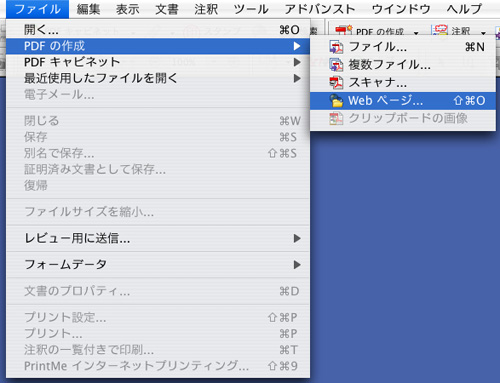Open the 編集 menu

[x=88, y=9]
